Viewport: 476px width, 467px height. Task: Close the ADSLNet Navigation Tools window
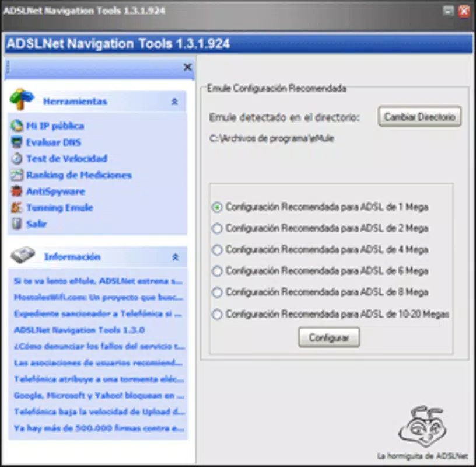[464, 11]
